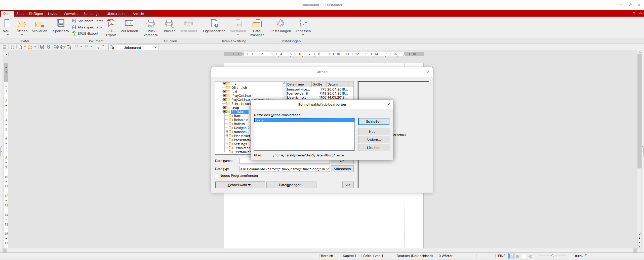Select the Backup folder in tree

click(x=239, y=116)
